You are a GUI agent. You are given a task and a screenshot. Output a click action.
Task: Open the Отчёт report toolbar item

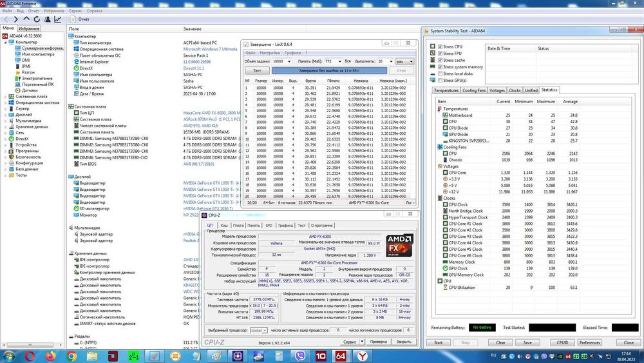pos(80,19)
